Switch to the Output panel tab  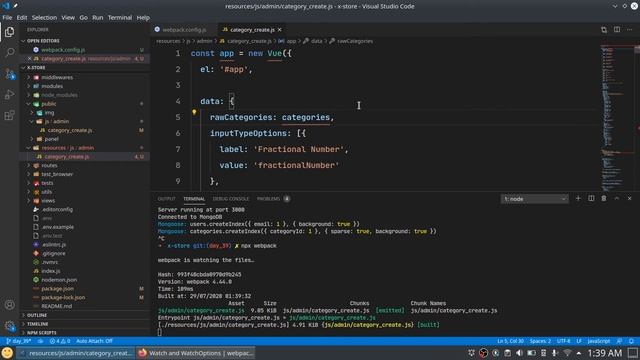167,199
